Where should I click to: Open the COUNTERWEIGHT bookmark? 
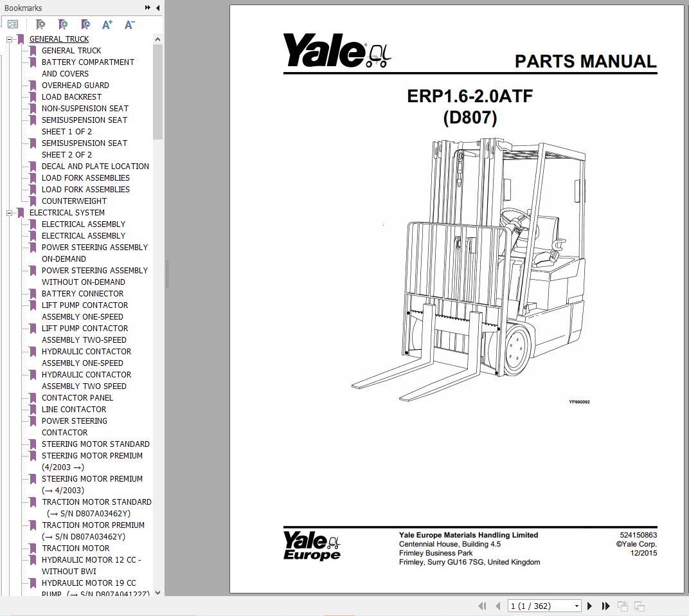click(74, 201)
